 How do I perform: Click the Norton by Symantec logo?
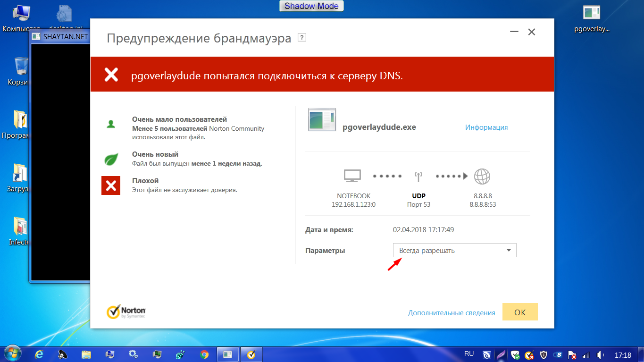[126, 311]
